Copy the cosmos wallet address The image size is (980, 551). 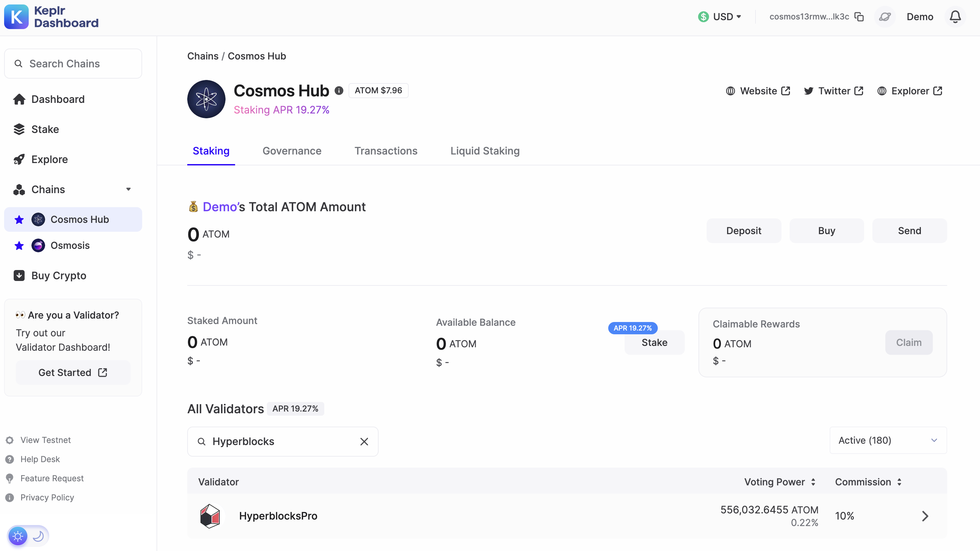[x=859, y=17]
